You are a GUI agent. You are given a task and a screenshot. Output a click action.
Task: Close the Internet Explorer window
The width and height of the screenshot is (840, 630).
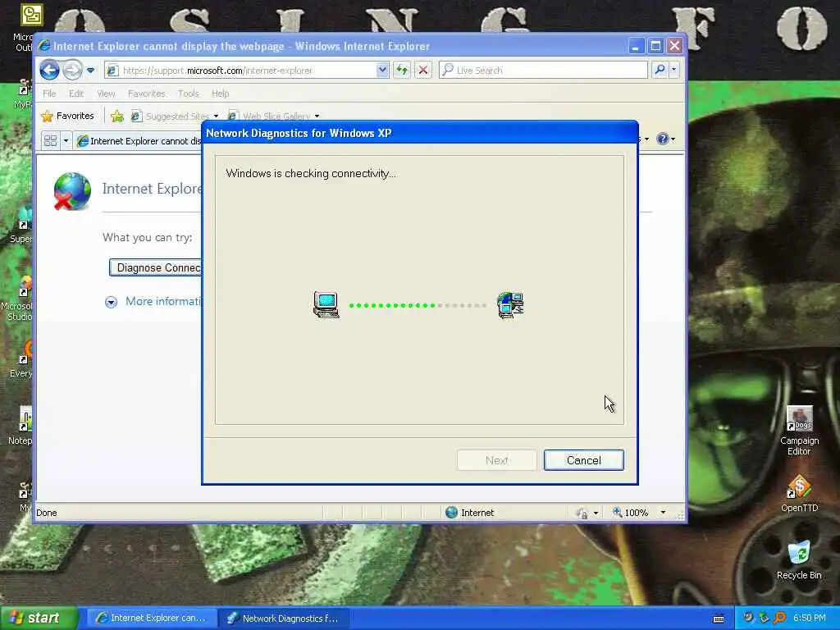click(674, 46)
